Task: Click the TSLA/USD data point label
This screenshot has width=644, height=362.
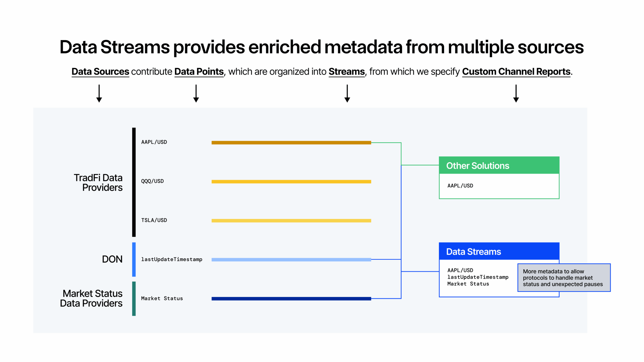Action: (x=154, y=220)
